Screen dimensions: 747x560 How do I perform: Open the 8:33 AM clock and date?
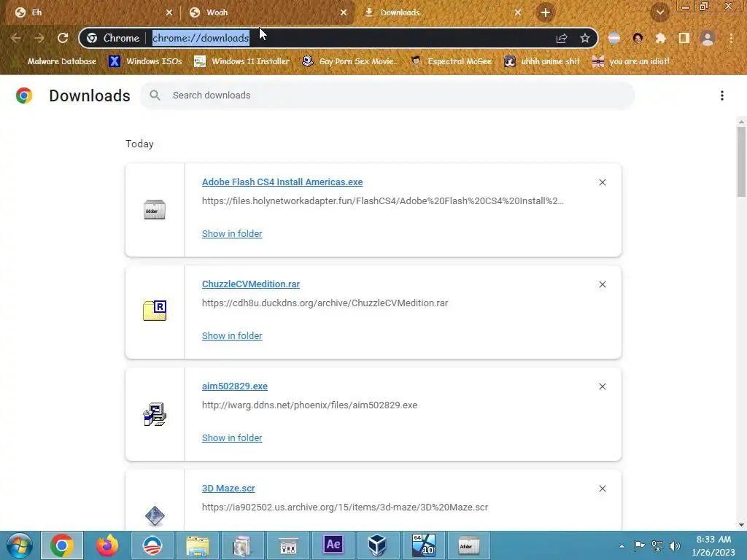tap(713, 545)
